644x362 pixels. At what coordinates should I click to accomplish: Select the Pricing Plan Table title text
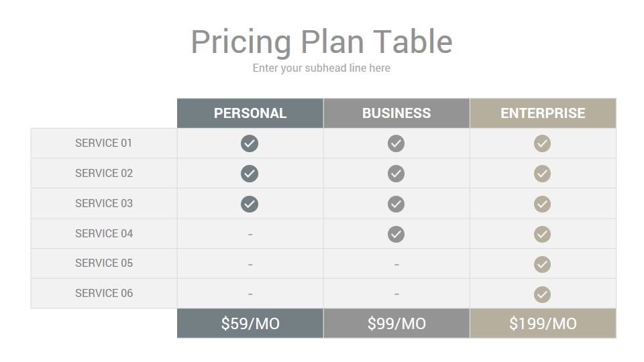pos(321,42)
